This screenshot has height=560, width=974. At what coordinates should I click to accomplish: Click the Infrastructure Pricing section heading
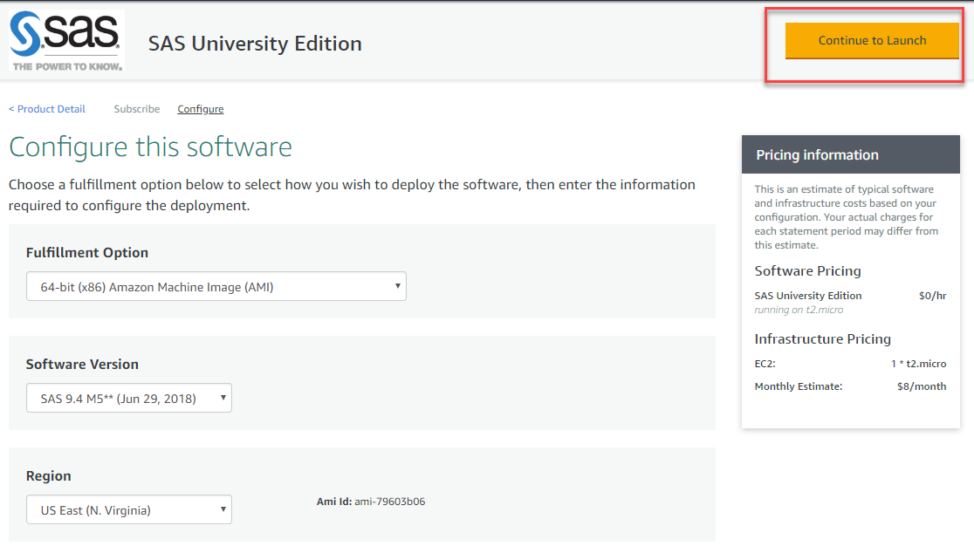point(822,338)
